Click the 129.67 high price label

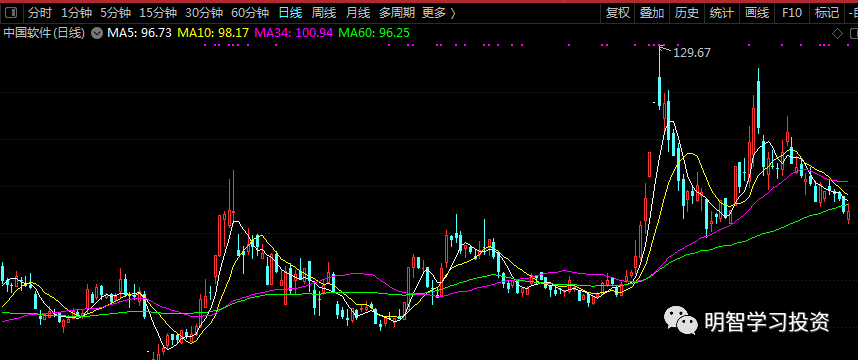(692, 53)
